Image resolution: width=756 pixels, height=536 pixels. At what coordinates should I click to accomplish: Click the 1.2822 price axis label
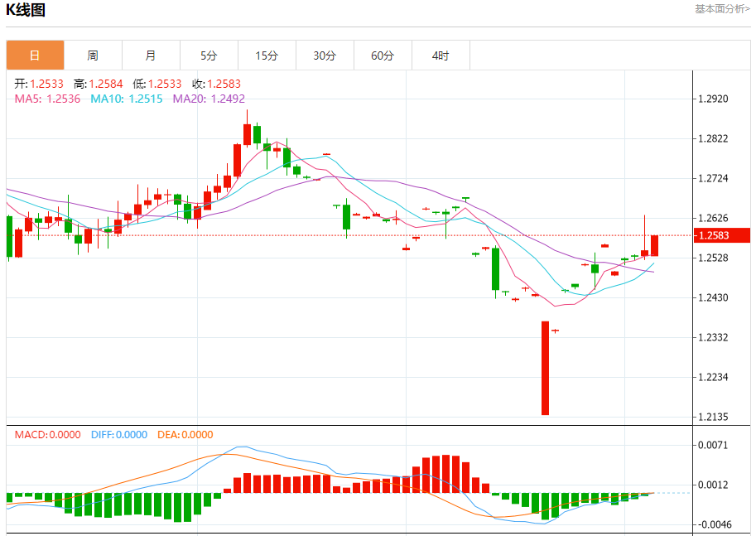pyautogui.click(x=713, y=139)
